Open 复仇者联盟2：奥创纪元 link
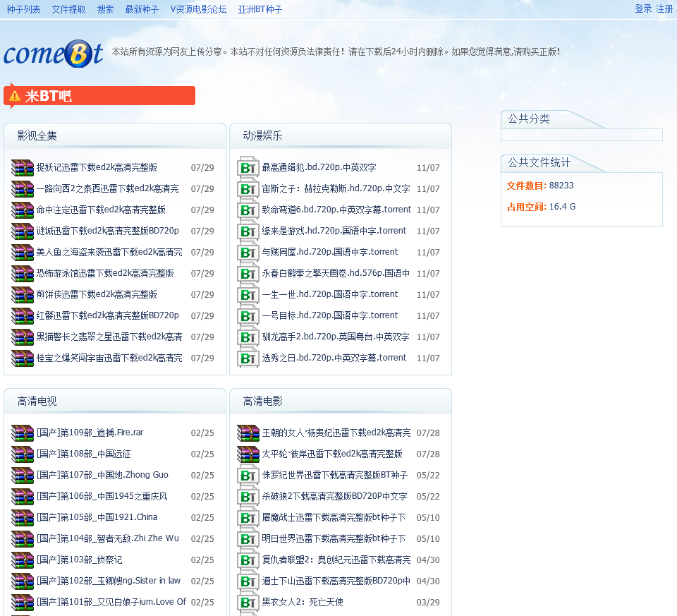This screenshot has width=677, height=616. pos(336,560)
